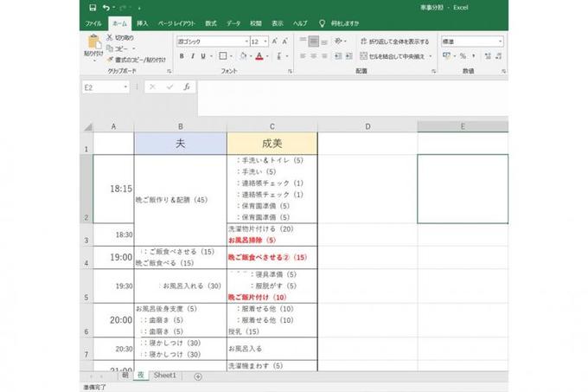Screen dimensions: 588x392
Task: Apply cell borders with the border icon
Action: (x=223, y=56)
